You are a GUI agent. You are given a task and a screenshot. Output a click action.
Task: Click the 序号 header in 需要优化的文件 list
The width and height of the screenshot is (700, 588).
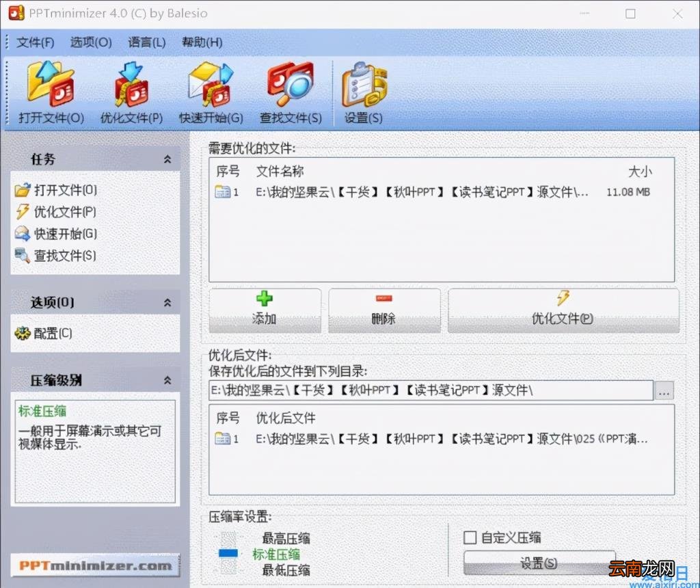[x=228, y=171]
